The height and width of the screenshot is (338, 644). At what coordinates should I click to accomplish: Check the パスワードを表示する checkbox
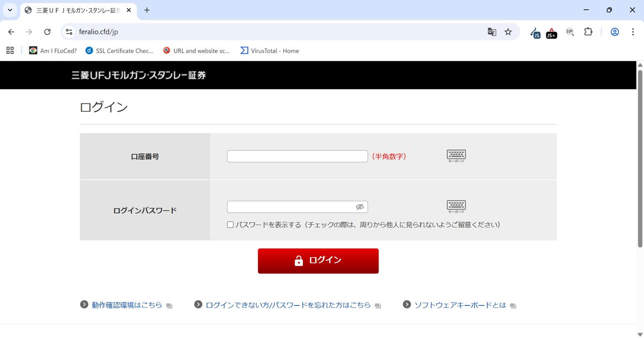pos(231,224)
